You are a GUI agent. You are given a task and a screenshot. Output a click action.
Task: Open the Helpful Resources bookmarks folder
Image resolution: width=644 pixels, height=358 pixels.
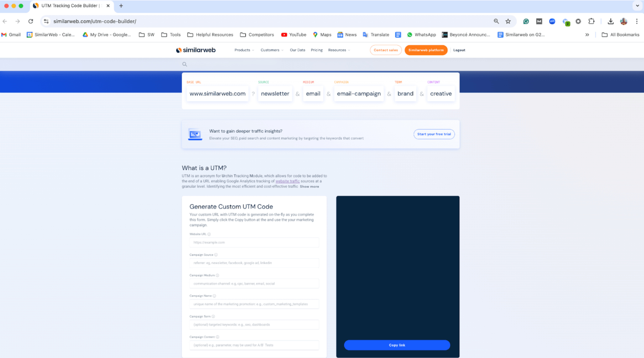coord(210,35)
